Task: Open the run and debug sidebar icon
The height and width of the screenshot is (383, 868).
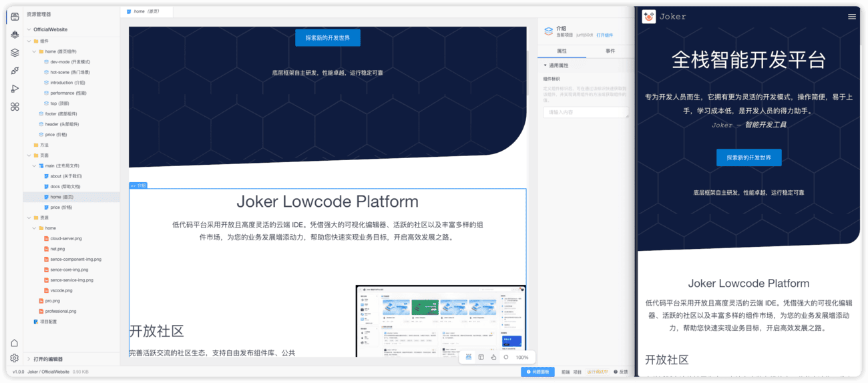Action: click(x=15, y=89)
